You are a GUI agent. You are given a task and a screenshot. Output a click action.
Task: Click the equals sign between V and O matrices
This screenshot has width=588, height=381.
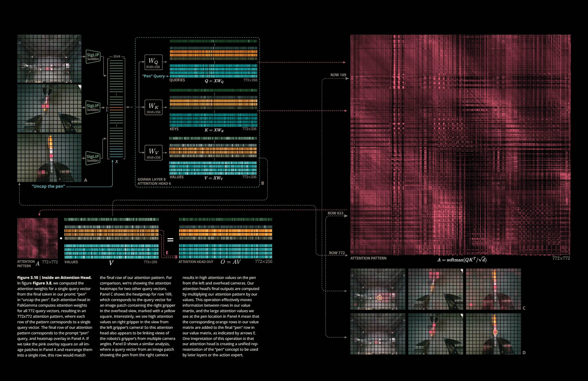[x=170, y=240]
